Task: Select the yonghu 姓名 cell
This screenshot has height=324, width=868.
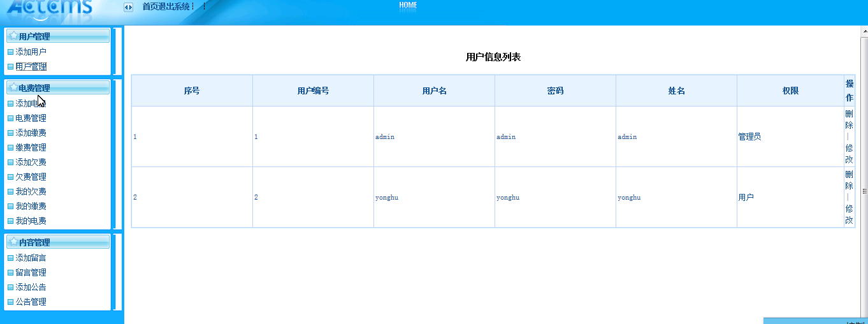Action: (676, 197)
